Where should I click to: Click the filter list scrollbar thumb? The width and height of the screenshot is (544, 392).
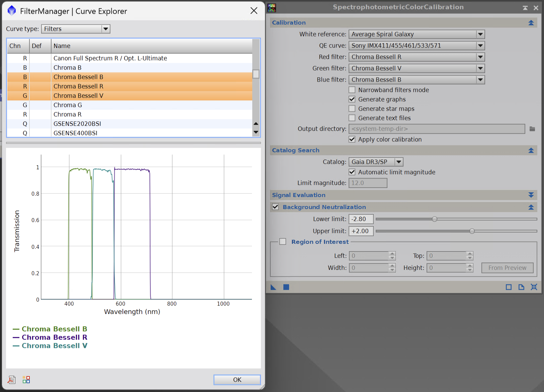click(256, 74)
